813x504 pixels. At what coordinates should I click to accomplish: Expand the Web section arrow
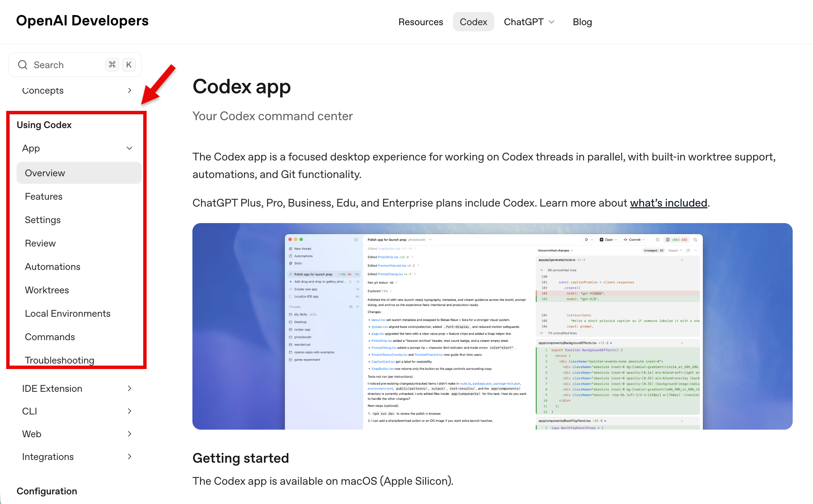point(129,434)
